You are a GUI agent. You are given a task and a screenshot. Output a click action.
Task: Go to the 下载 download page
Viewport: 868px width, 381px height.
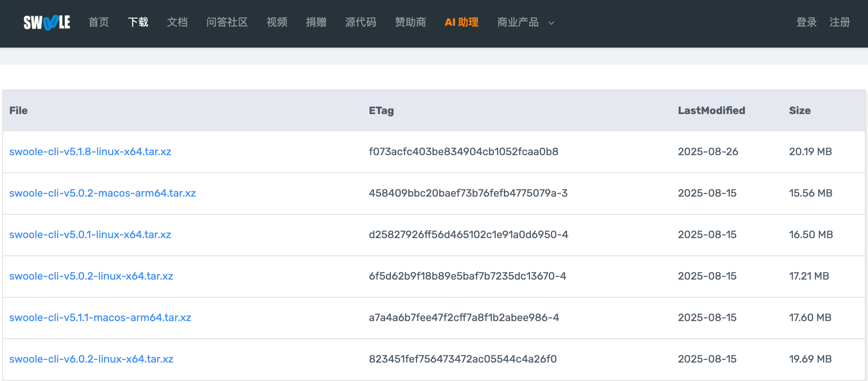click(138, 22)
